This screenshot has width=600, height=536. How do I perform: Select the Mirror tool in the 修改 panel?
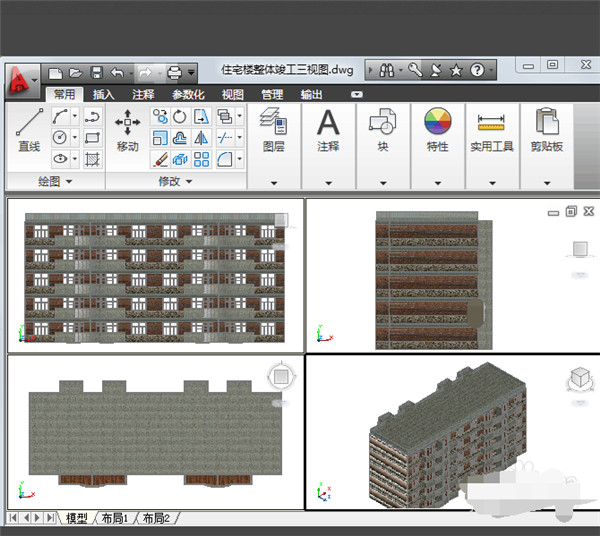(x=202, y=138)
